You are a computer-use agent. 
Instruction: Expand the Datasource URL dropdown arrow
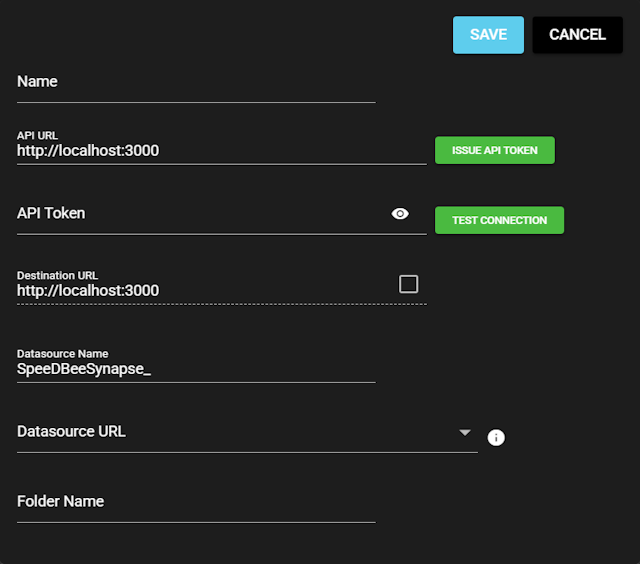click(464, 432)
